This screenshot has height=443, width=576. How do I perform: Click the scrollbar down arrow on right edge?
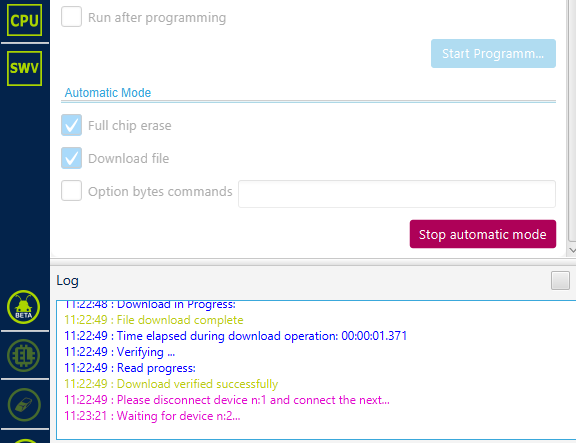[572, 250]
